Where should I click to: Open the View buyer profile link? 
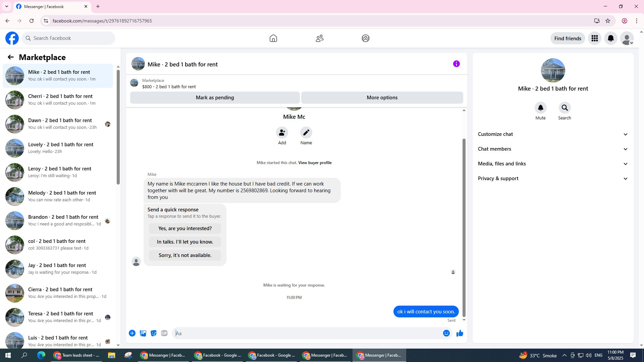click(x=315, y=163)
